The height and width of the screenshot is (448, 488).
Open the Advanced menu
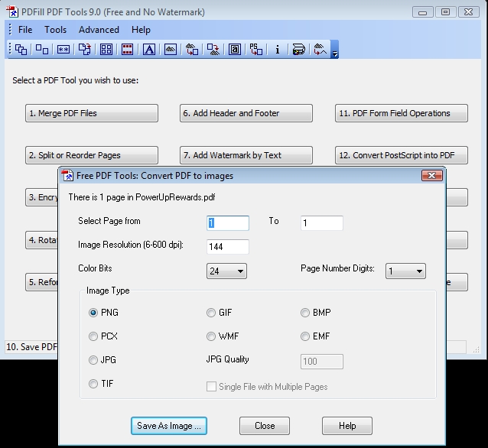[x=99, y=30]
